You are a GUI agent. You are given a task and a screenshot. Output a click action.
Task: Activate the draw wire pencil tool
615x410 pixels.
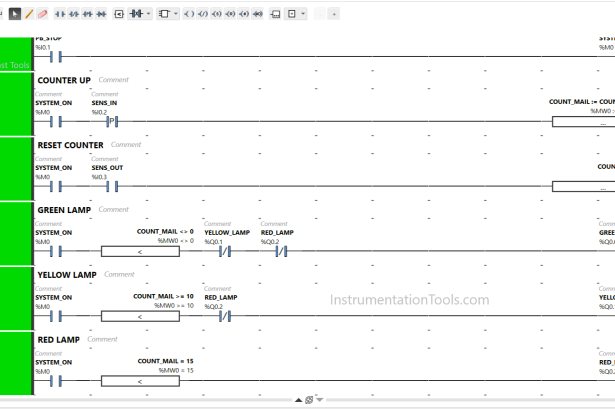pos(28,14)
